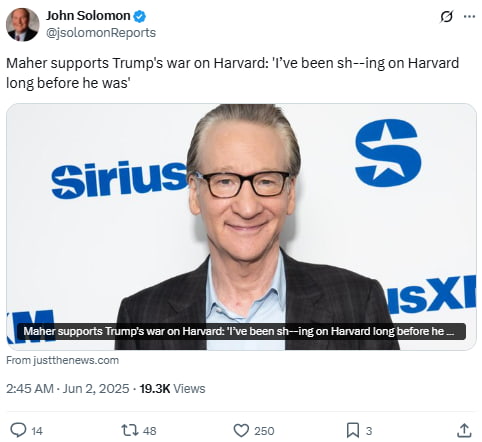The image size is (482, 442).
Task: Click the John Solomon display name
Action: coord(88,16)
